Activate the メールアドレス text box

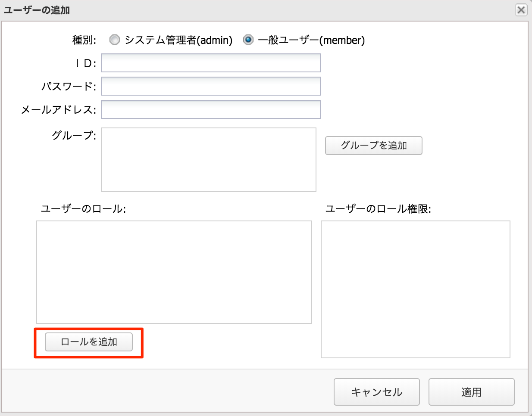click(x=211, y=109)
